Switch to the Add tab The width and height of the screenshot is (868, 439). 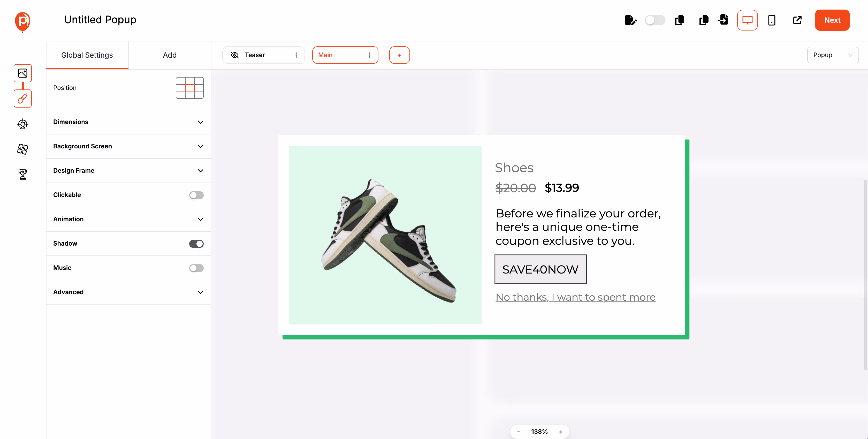pyautogui.click(x=170, y=55)
